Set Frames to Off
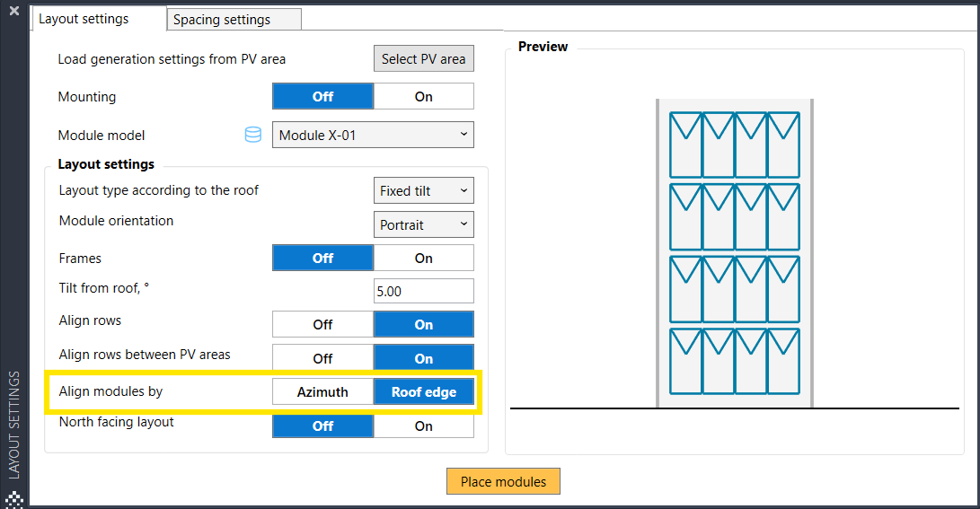The width and height of the screenshot is (980, 509). click(x=323, y=258)
